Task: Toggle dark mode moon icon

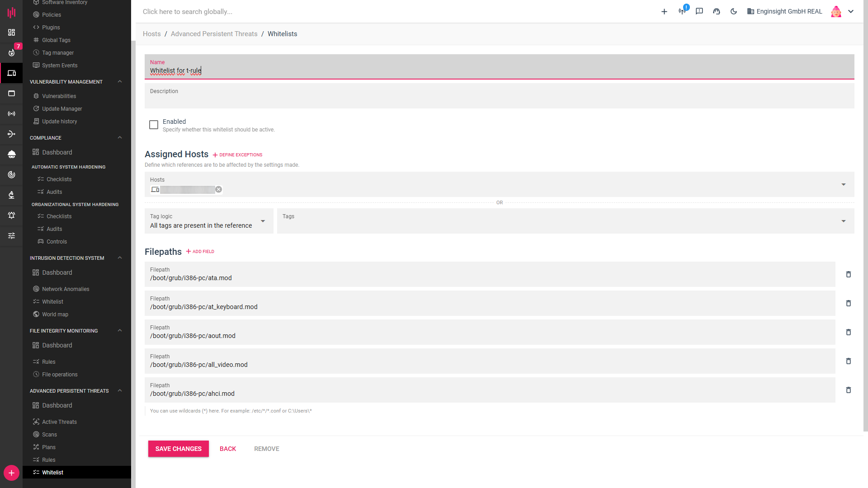Action: point(733,11)
